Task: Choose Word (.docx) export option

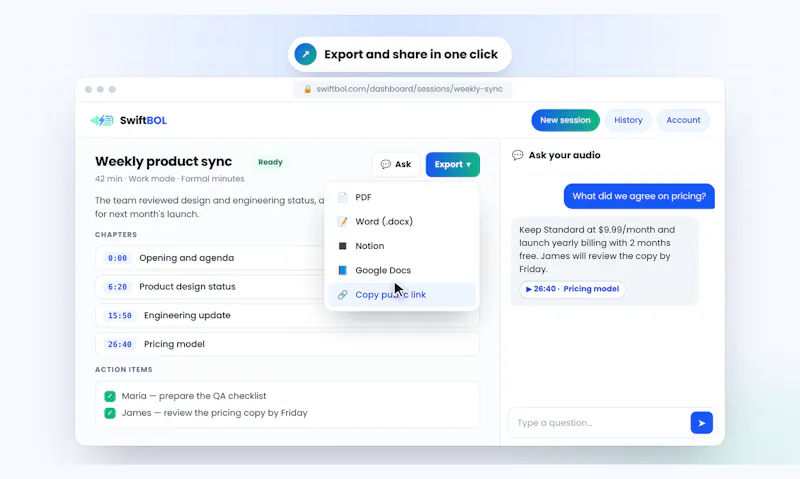Action: [402, 221]
